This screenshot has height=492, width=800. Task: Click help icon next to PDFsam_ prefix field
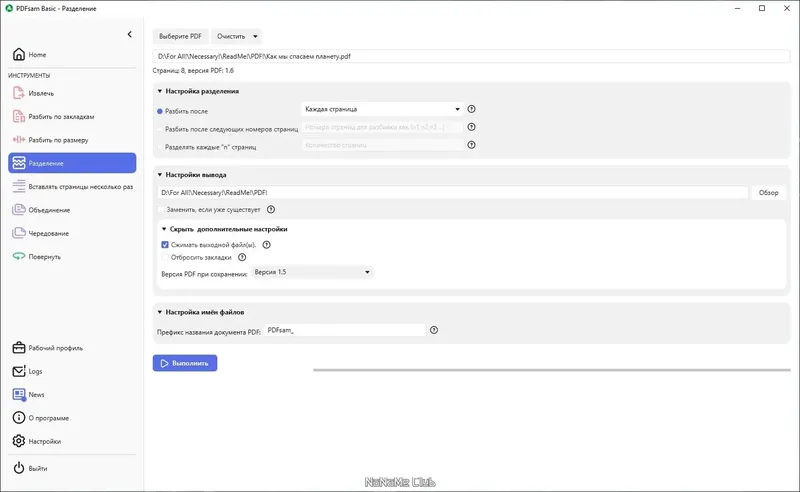[434, 330]
